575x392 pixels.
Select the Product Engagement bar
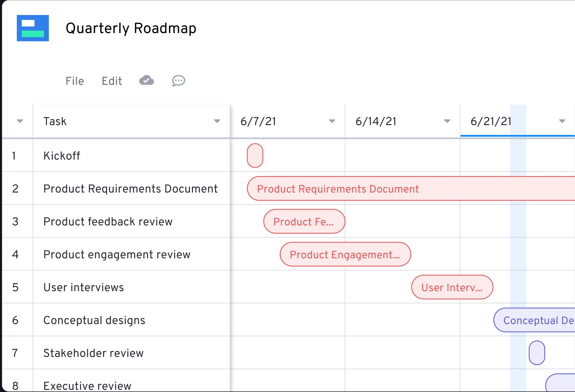(x=345, y=254)
